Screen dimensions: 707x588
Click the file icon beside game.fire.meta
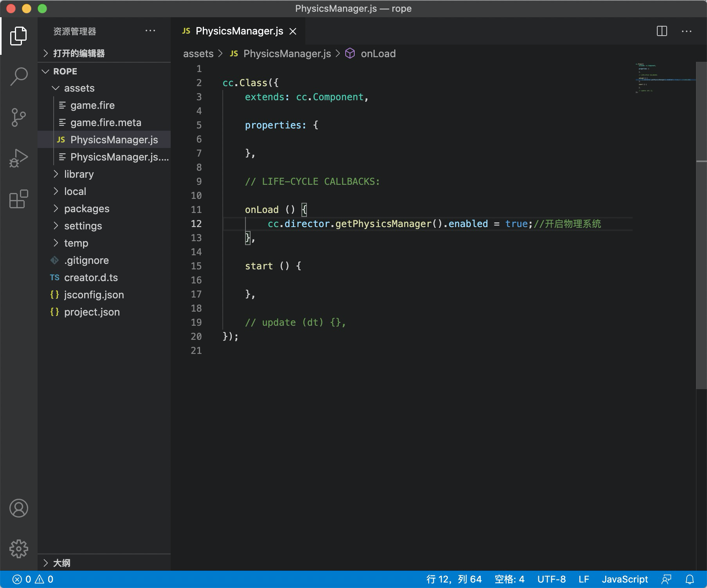62,123
